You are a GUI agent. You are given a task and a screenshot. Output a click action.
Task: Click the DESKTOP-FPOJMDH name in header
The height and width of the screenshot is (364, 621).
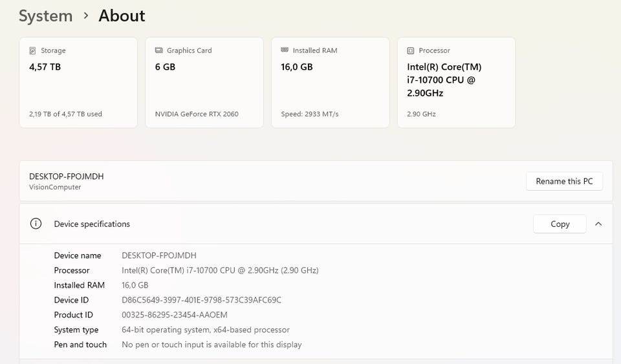click(66, 177)
